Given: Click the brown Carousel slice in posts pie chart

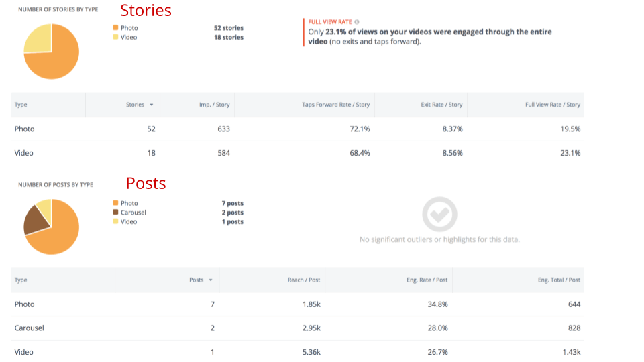Looking at the screenshot, I should click(x=36, y=220).
